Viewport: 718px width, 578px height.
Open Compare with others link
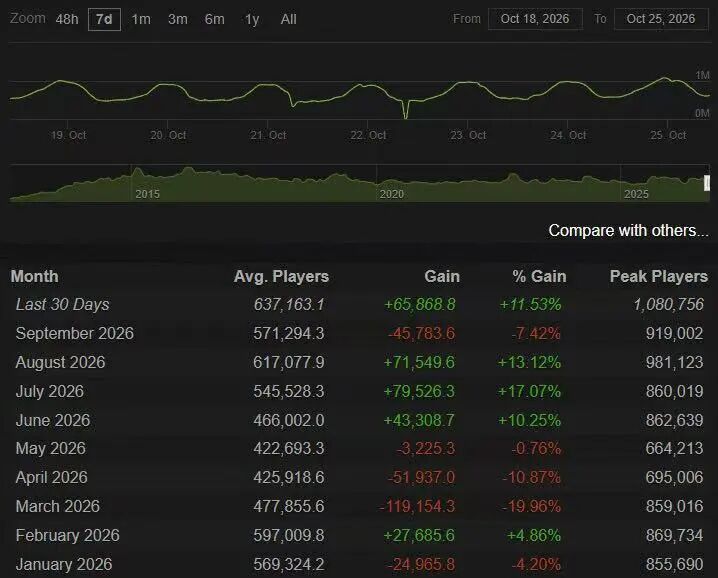point(628,230)
